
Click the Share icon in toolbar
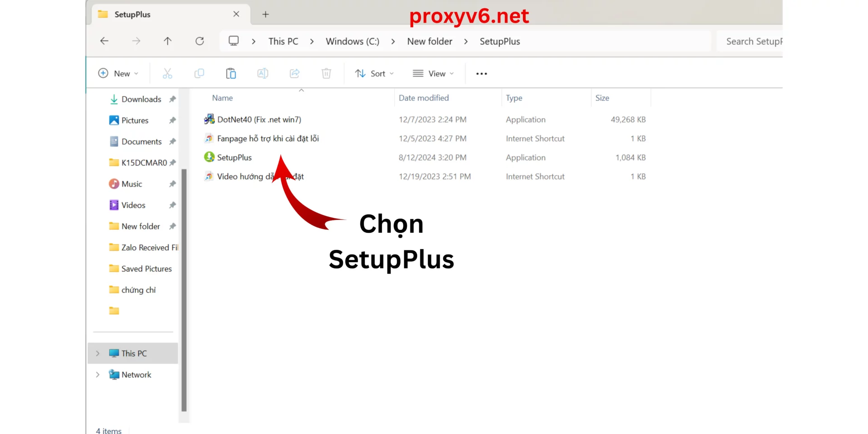click(295, 73)
